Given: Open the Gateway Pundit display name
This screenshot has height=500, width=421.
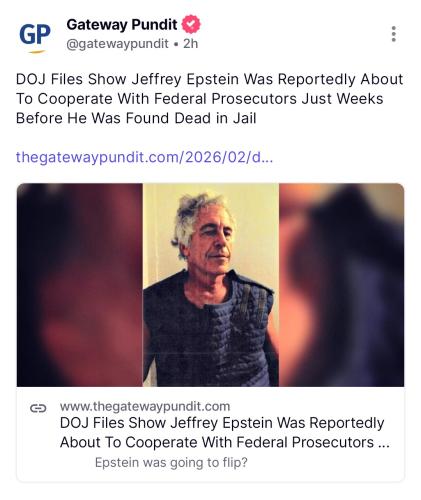Looking at the screenshot, I should [122, 25].
